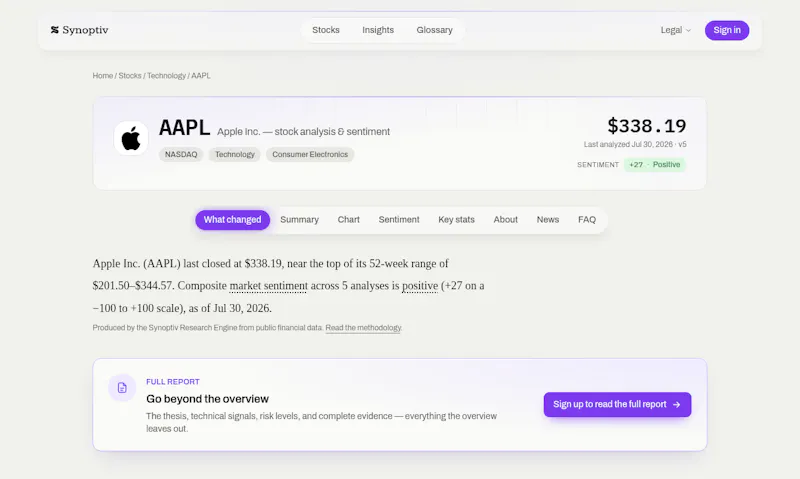The image size is (800, 479).
Task: Open Read the methodology link
Action: [363, 327]
